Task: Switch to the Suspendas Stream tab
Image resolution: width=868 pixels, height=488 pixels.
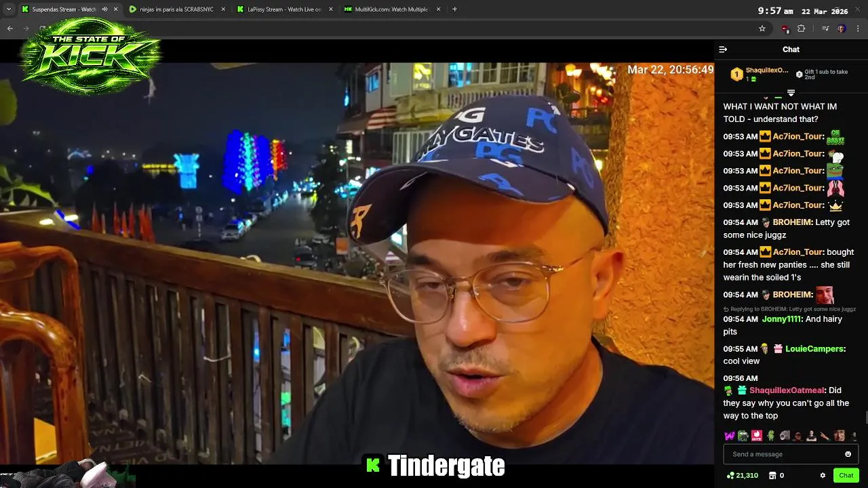Action: [x=64, y=9]
